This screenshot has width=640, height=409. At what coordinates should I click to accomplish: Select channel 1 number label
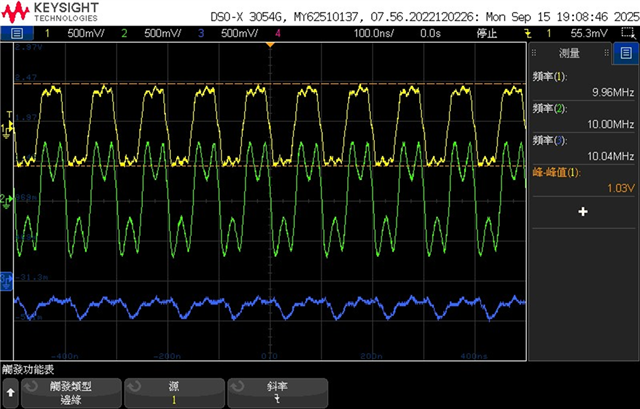(x=47, y=33)
